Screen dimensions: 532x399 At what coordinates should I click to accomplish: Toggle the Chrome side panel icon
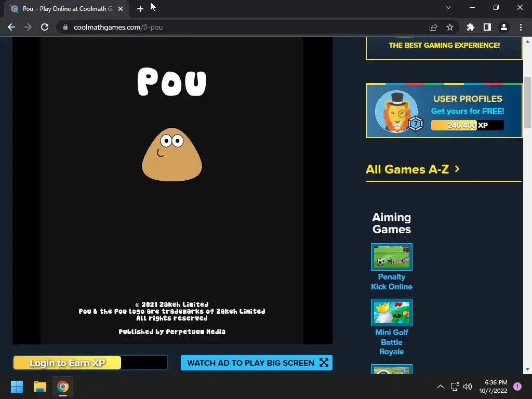coord(487,27)
